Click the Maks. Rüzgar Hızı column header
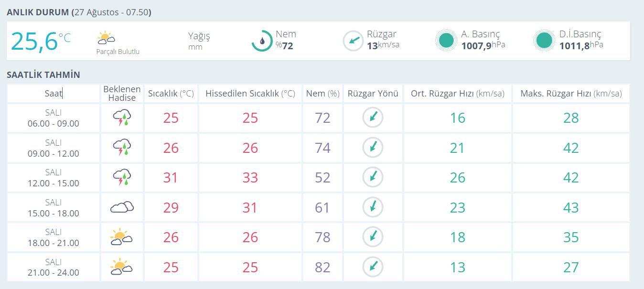 point(571,94)
